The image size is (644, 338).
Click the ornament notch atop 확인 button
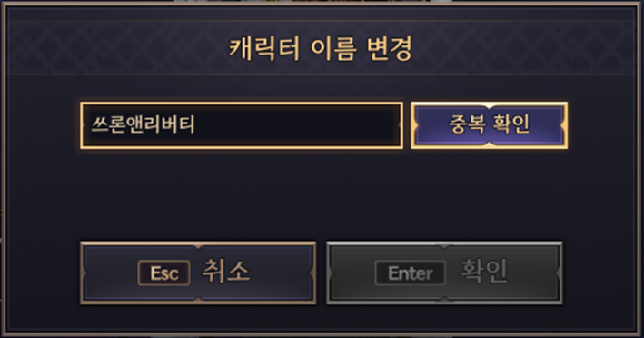click(x=444, y=245)
